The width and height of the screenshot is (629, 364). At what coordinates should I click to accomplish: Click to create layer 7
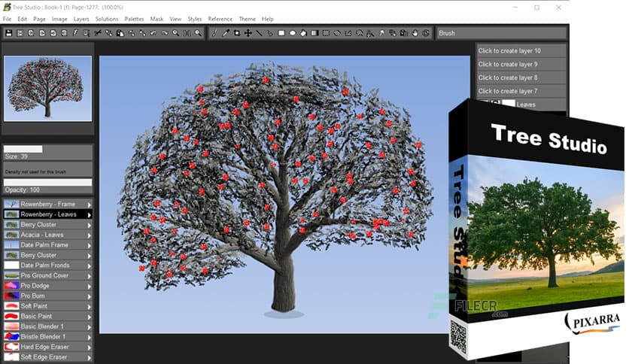click(x=521, y=91)
